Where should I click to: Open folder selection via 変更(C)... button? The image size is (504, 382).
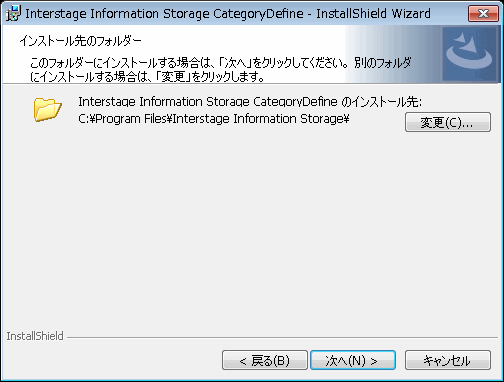click(x=448, y=122)
